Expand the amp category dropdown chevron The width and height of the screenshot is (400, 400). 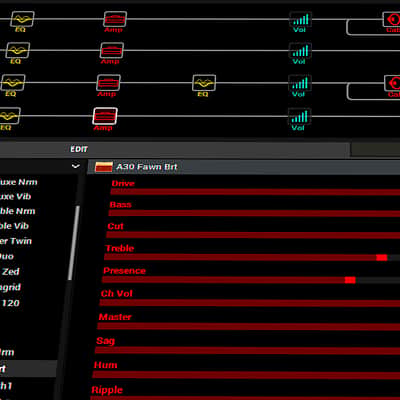76,166
